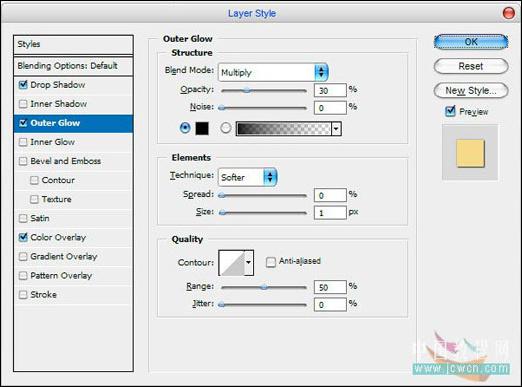This screenshot has width=522, height=387.
Task: Enable the Inner Glow checkbox
Action: [23, 142]
